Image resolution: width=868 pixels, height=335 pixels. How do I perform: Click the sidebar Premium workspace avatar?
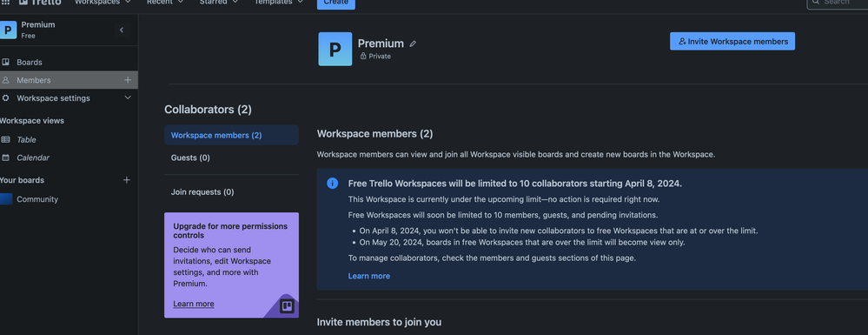(8, 30)
